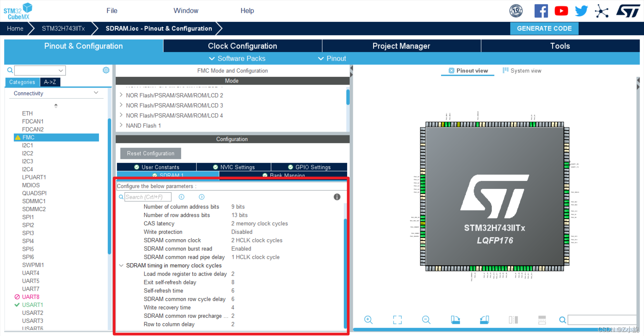Click the ST logo icon
The image size is (644, 336).
[x=628, y=11]
